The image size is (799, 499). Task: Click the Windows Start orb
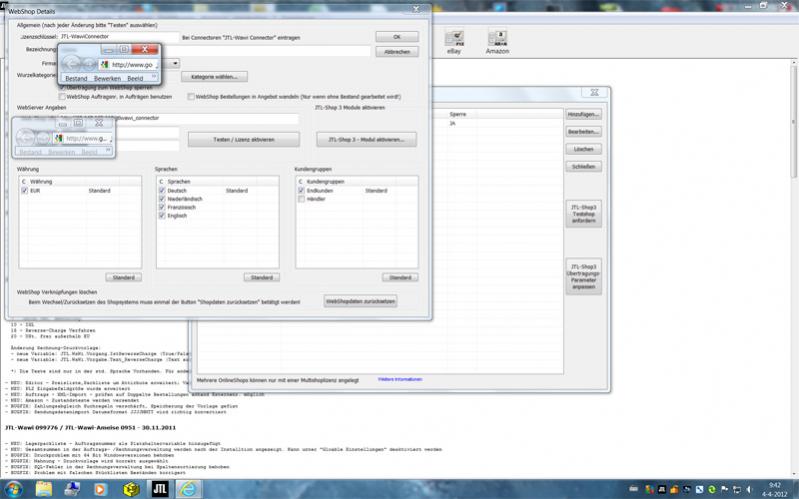[x=14, y=487]
